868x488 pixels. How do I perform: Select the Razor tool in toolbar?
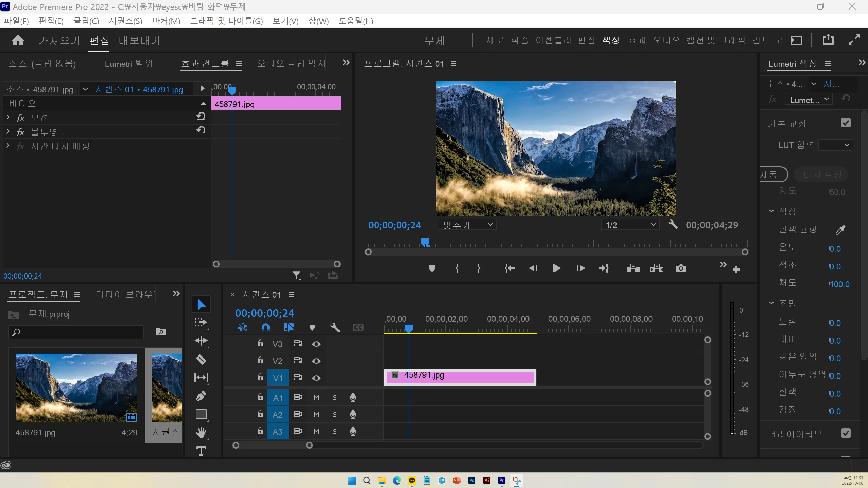[x=201, y=359]
